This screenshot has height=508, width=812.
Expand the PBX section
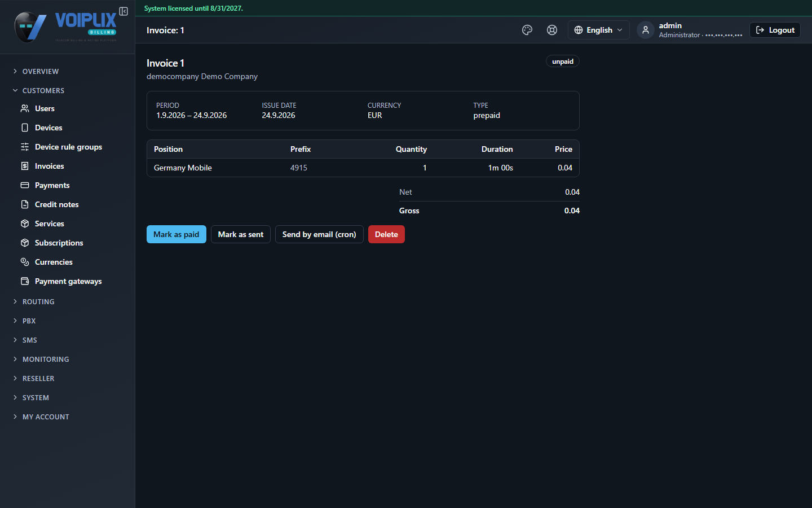tap(29, 321)
